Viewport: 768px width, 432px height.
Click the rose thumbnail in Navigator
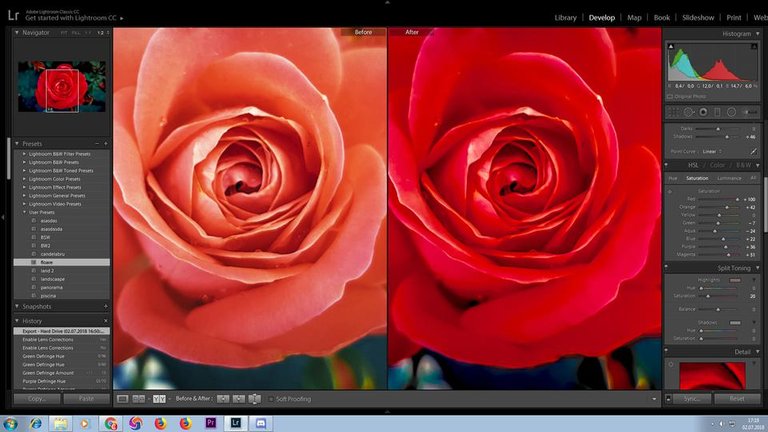pos(61,87)
